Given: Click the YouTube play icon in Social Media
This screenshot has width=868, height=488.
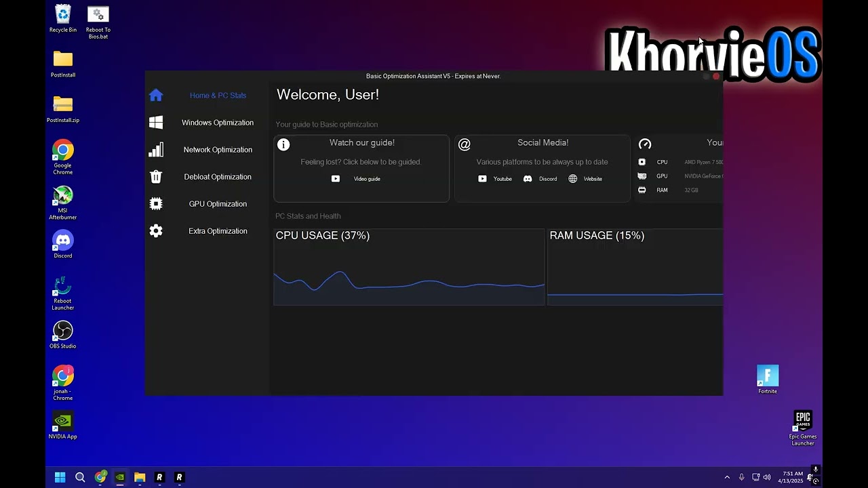Looking at the screenshot, I should click(x=482, y=179).
